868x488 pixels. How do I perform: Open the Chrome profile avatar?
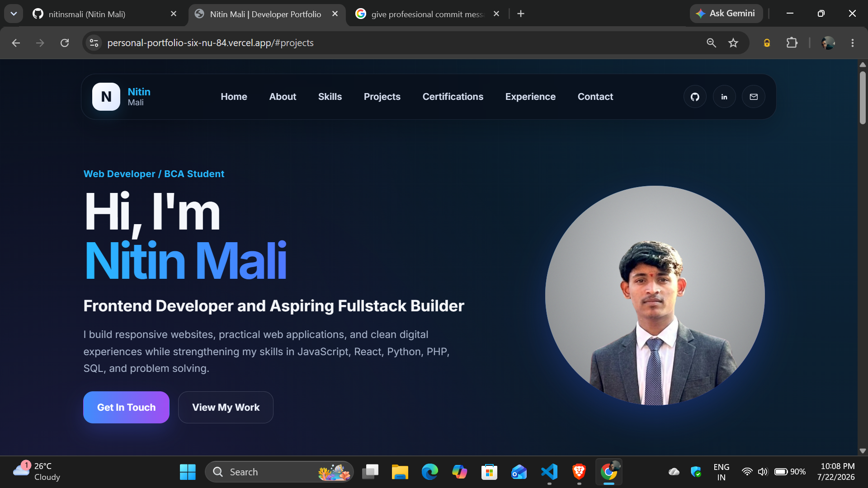(x=828, y=43)
